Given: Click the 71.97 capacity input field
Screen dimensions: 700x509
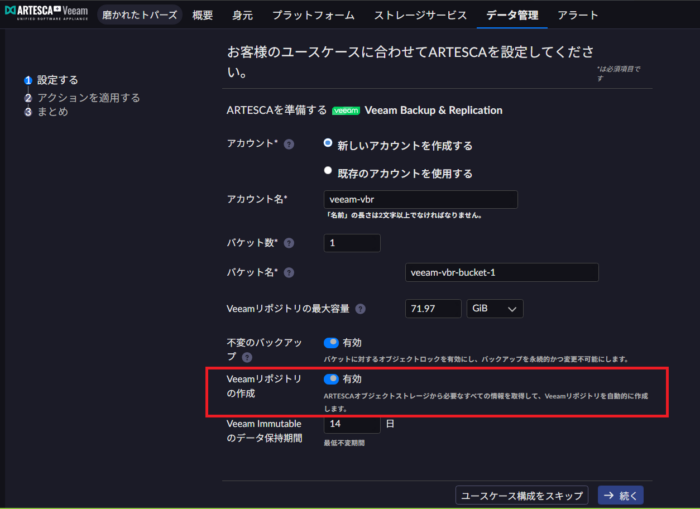Looking at the screenshot, I should point(433,309).
